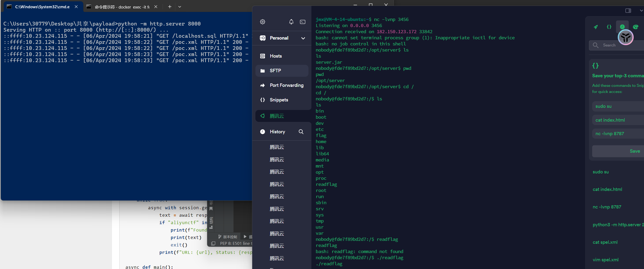
Task: Click the local terminal icon beside the bell
Action: pyautogui.click(x=303, y=22)
